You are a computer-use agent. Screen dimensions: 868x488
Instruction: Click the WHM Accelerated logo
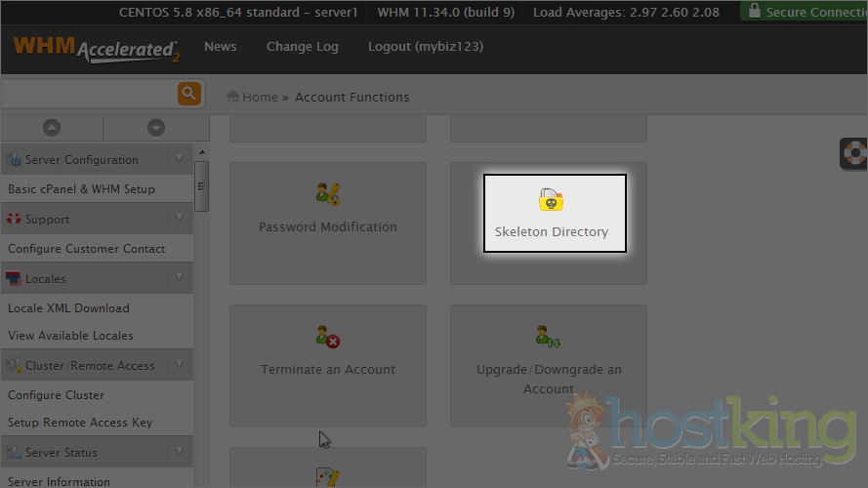point(95,48)
